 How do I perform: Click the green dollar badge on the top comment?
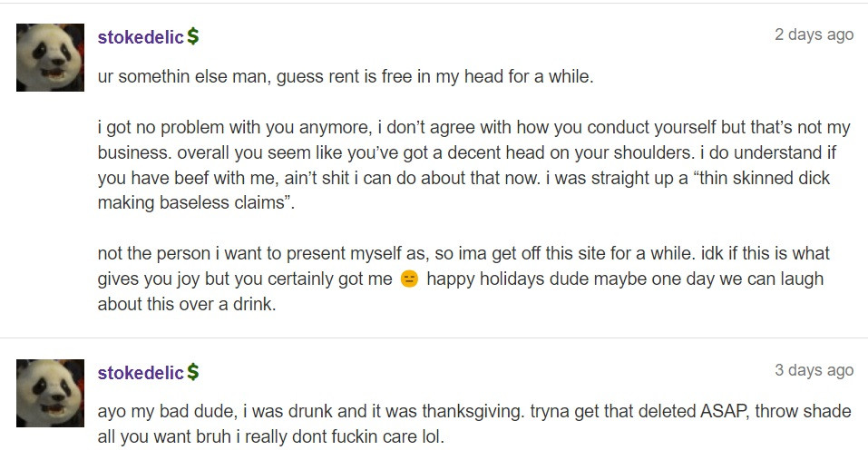tap(193, 37)
